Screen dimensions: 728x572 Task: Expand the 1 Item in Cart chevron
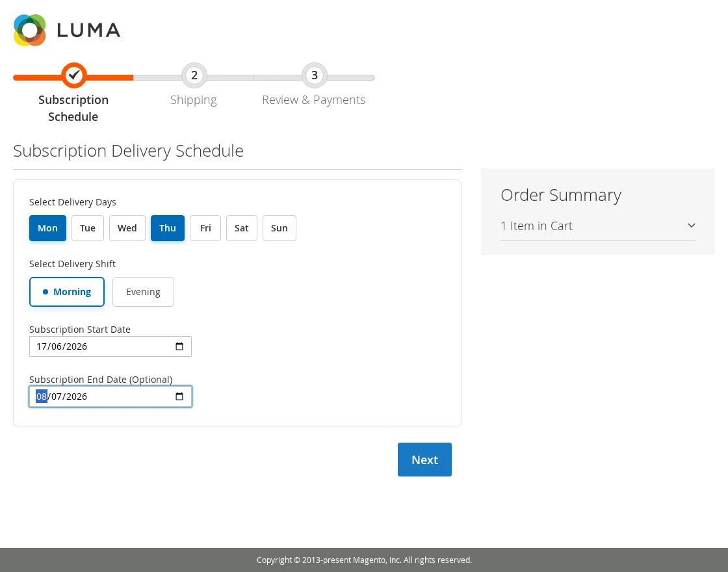coord(692,226)
